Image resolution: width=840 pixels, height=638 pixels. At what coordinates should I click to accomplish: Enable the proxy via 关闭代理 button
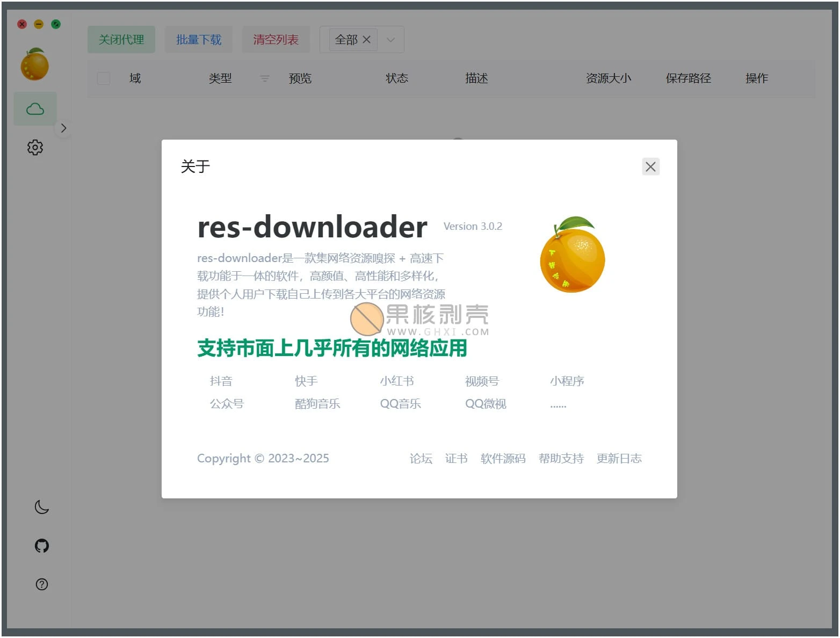(121, 39)
